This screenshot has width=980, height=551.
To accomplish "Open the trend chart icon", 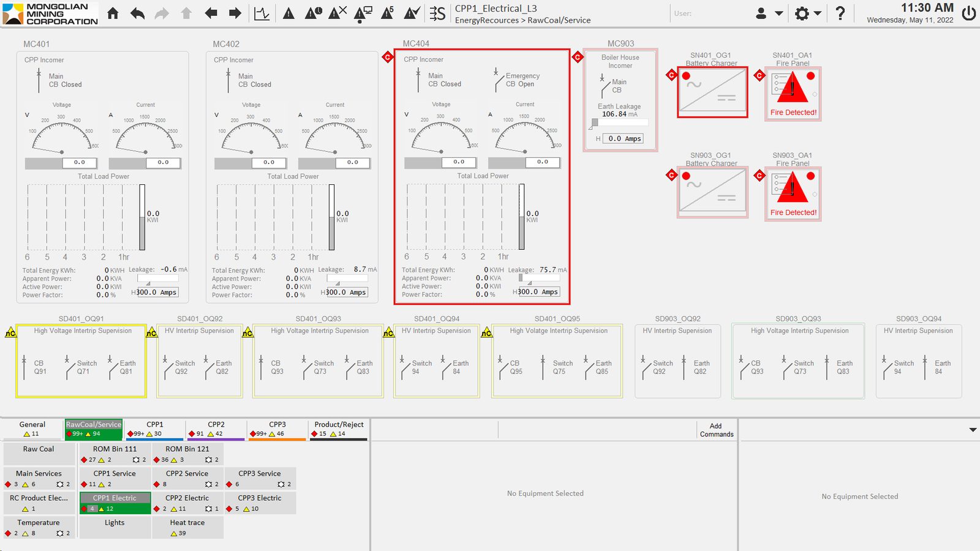I will point(262,13).
